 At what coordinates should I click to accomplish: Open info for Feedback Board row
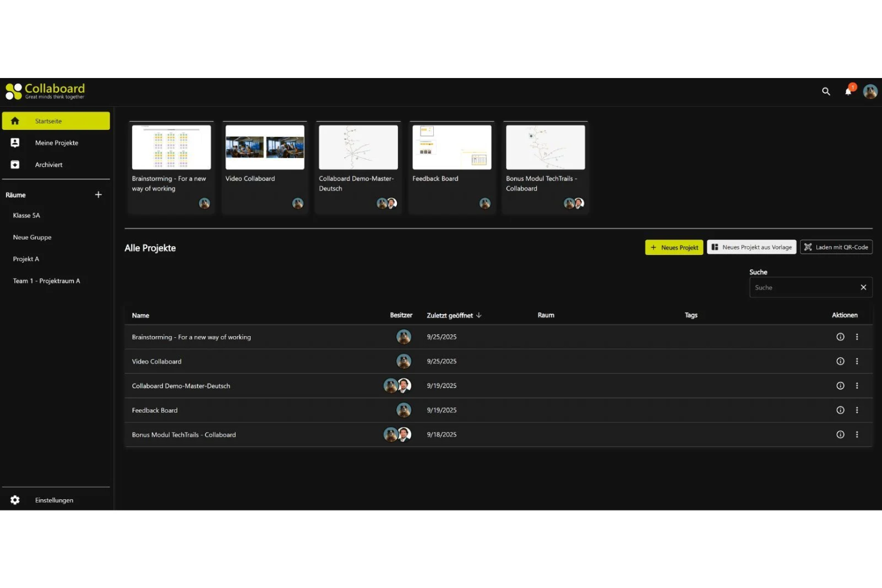click(840, 410)
